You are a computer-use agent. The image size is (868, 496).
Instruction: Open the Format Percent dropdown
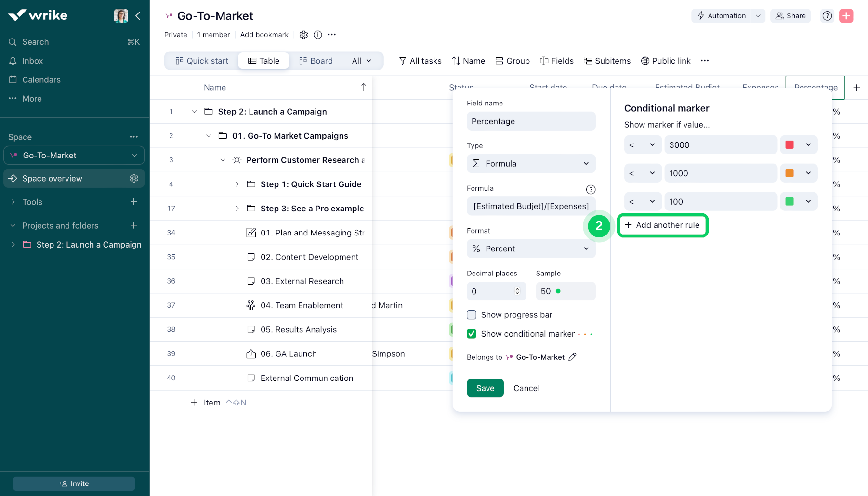point(531,248)
